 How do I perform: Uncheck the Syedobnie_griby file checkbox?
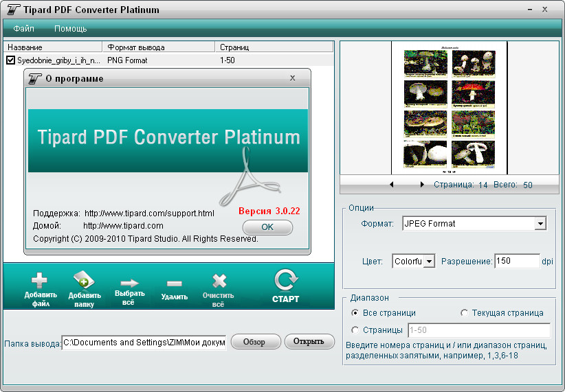click(x=11, y=60)
